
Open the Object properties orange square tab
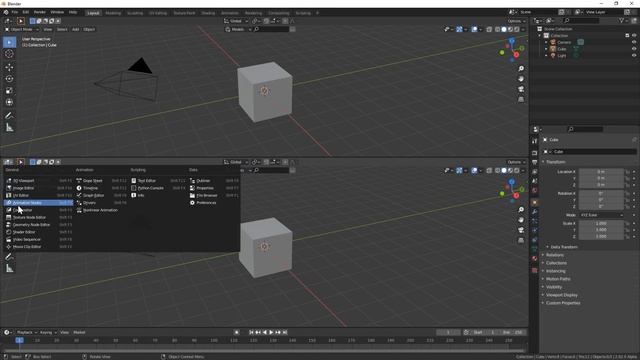click(535, 202)
